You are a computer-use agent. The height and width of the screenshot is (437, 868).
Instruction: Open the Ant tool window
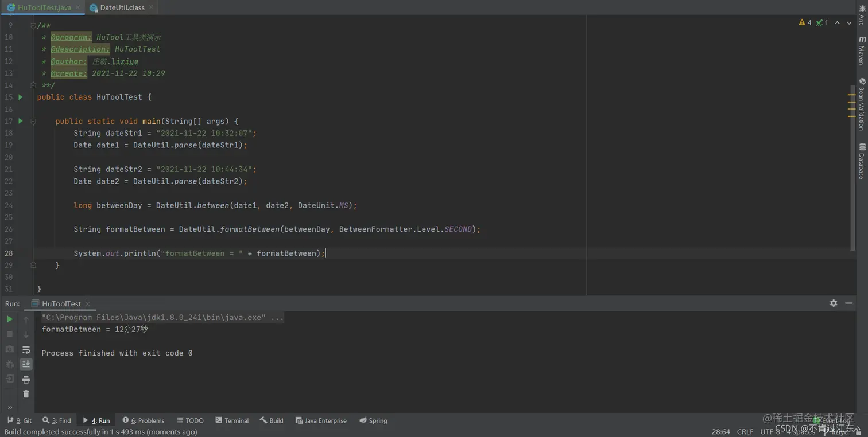click(862, 15)
